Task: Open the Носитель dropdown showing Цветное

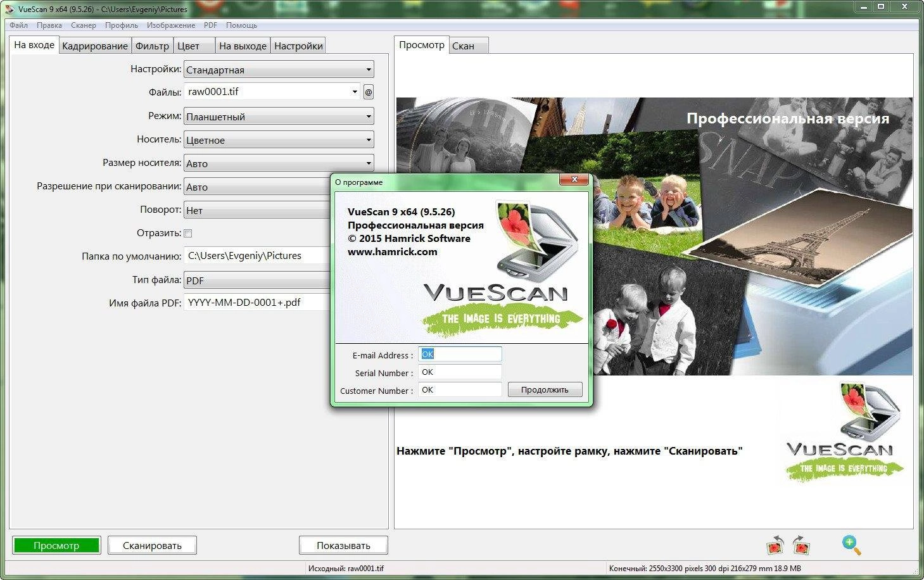Action: tap(279, 140)
